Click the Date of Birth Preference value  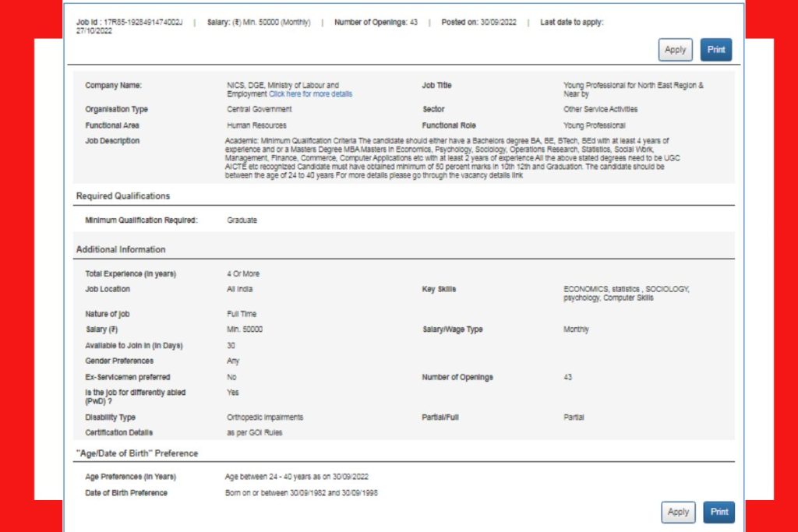301,494
